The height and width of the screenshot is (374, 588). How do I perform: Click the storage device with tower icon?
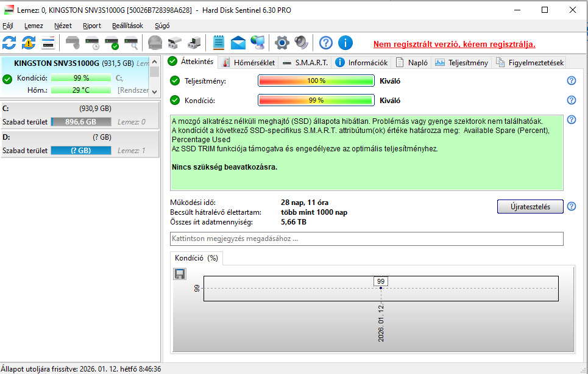point(194,43)
